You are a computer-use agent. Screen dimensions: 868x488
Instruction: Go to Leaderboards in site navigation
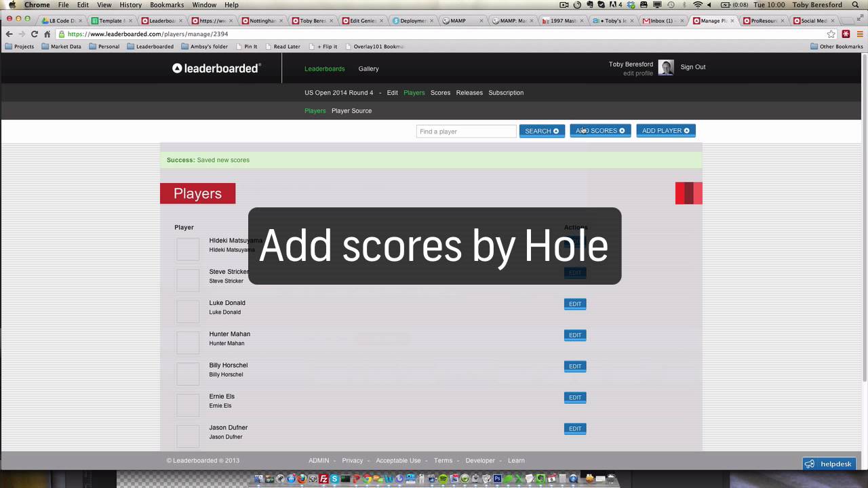pyautogui.click(x=324, y=68)
